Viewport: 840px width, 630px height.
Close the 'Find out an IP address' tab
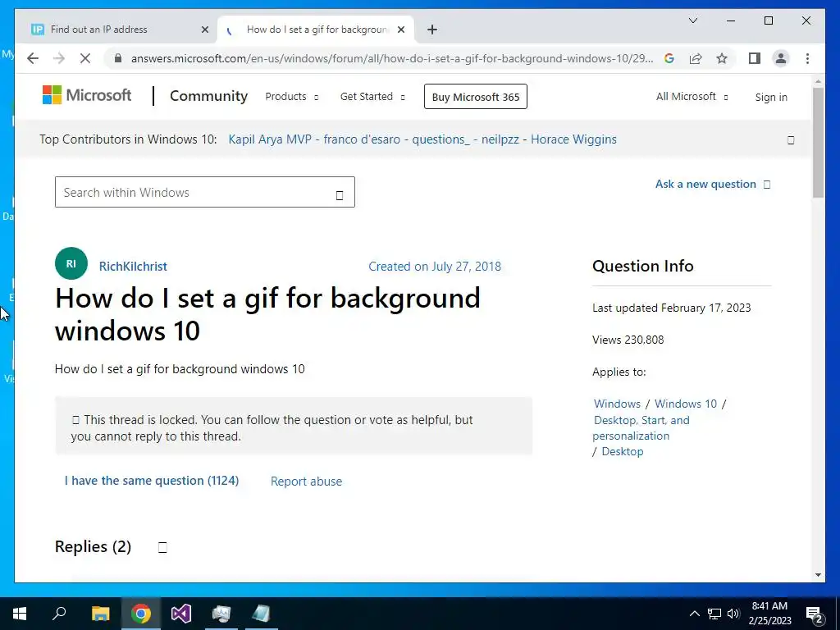(204, 30)
